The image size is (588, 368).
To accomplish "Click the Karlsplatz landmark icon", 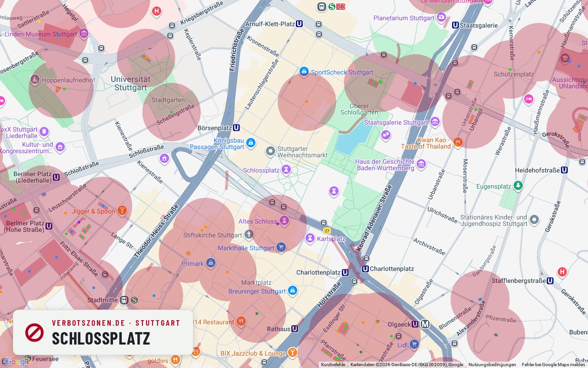I will (x=310, y=238).
